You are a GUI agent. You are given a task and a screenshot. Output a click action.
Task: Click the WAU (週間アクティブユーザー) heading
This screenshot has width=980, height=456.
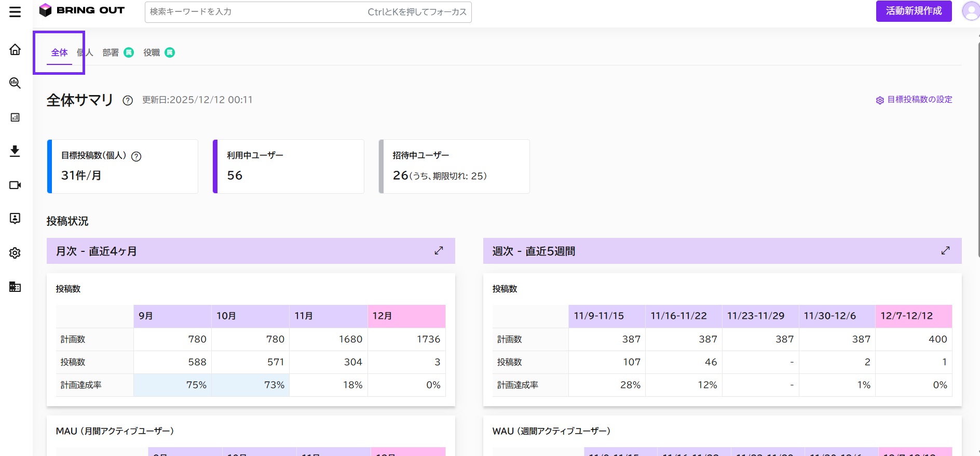pos(551,431)
